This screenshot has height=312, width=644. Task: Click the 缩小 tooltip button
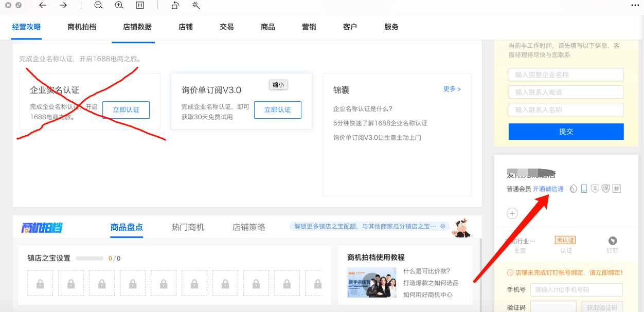[x=278, y=85]
